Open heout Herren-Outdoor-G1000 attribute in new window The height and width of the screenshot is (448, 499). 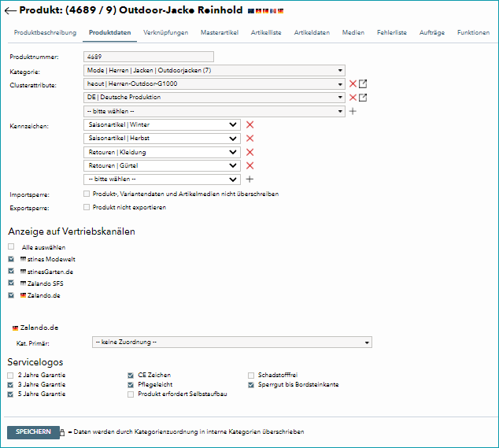pos(363,83)
